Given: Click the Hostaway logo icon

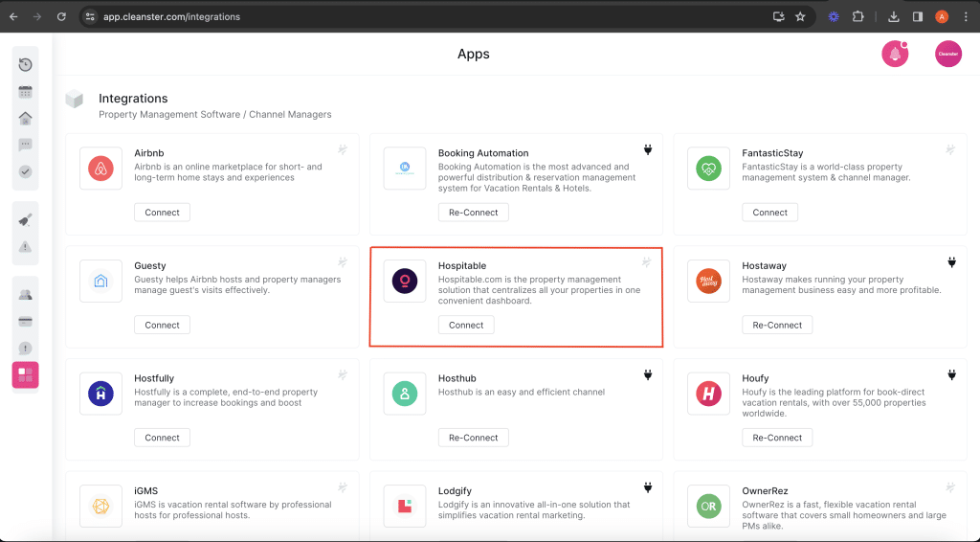Looking at the screenshot, I should [x=708, y=281].
